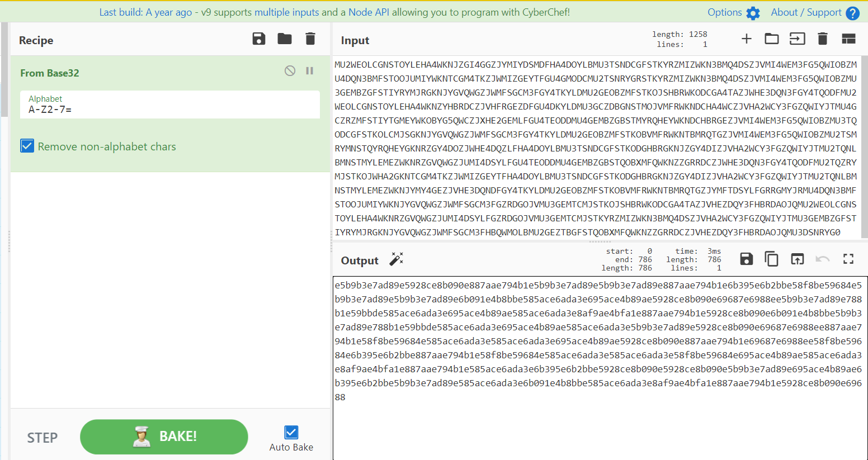868x460 pixels.
Task: Open file as input
Action: 797,39
